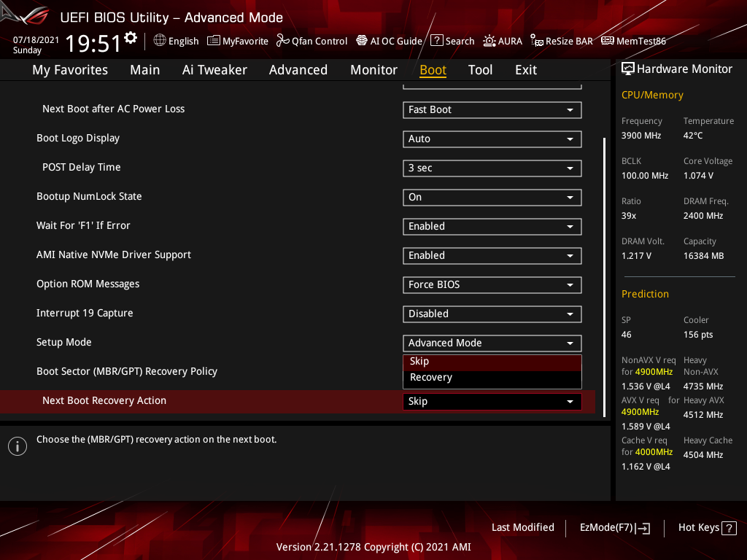Expand the POST Delay Time dropdown
Image resolution: width=747 pixels, height=560 pixels.
tap(492, 168)
